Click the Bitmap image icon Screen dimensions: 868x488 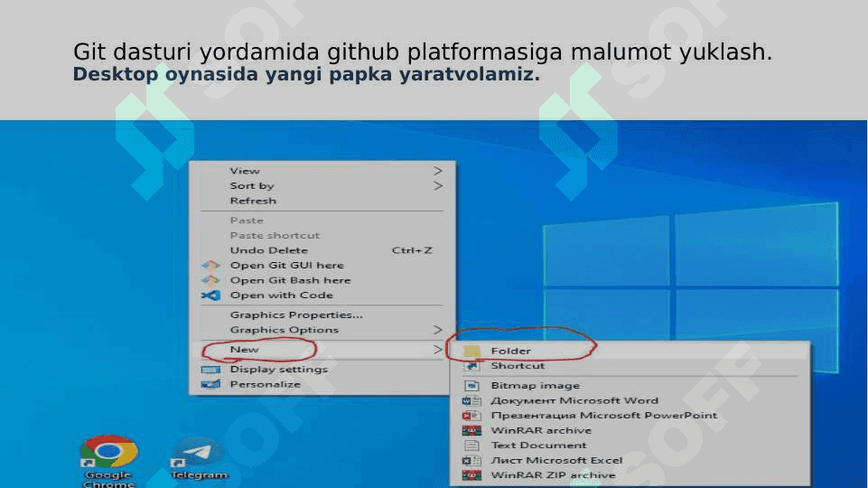pyautogui.click(x=471, y=386)
